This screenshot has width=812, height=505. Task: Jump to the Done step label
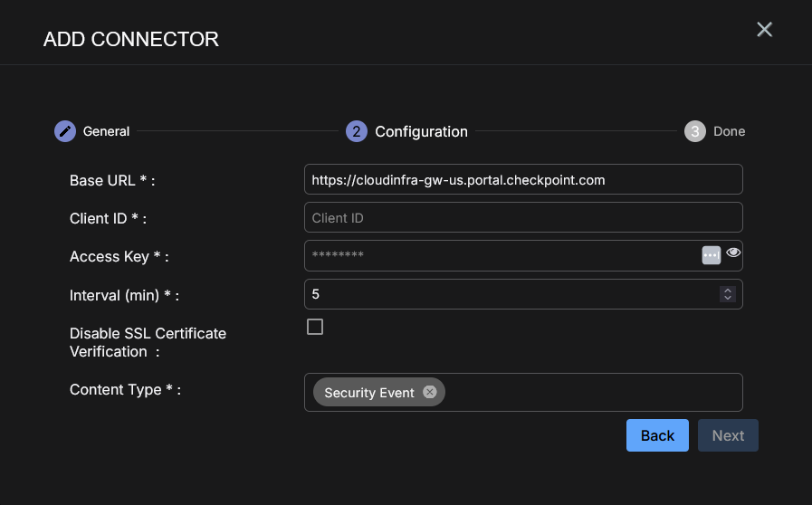click(x=729, y=131)
